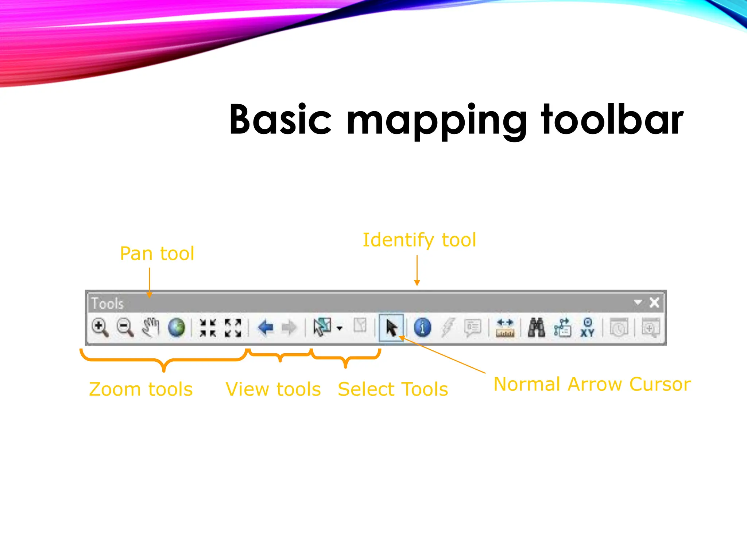Activate the blue Identify tool
Image resolution: width=747 pixels, height=560 pixels.
423,327
